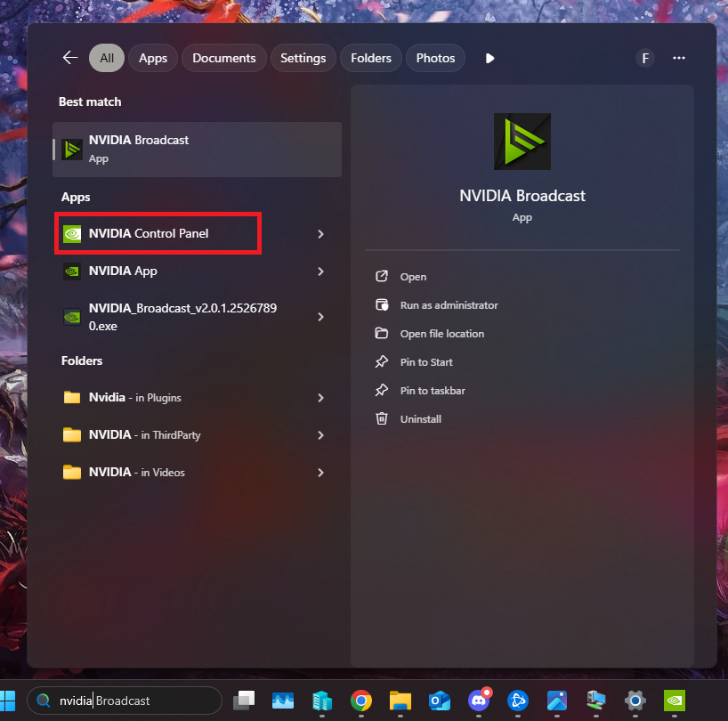The image size is (728, 721).
Task: Select the All filter tab
Action: point(107,58)
